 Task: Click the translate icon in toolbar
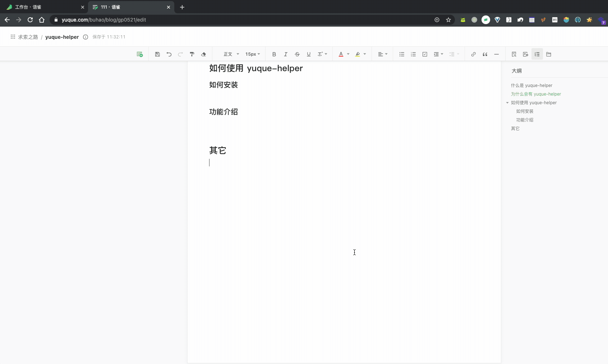click(x=526, y=54)
